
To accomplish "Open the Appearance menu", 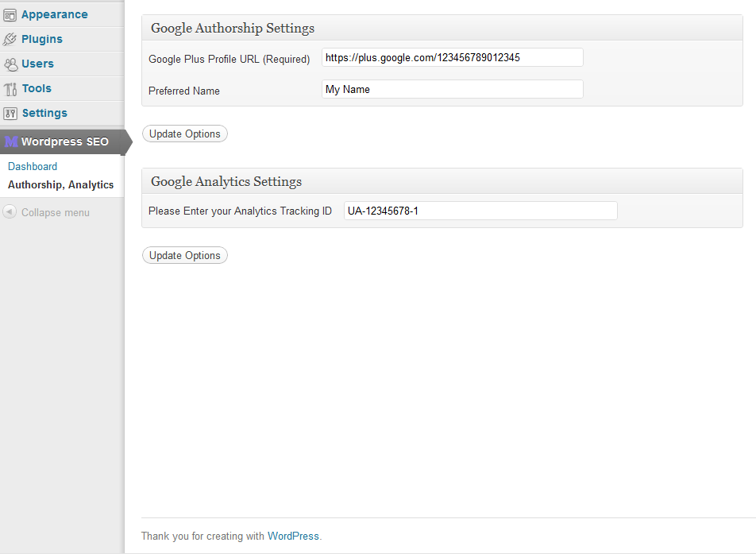I will click(55, 14).
